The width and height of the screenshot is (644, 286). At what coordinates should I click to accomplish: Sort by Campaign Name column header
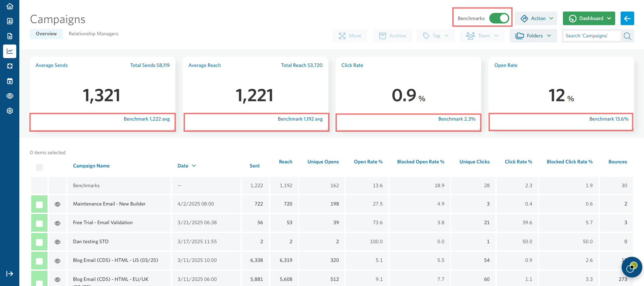pos(91,166)
